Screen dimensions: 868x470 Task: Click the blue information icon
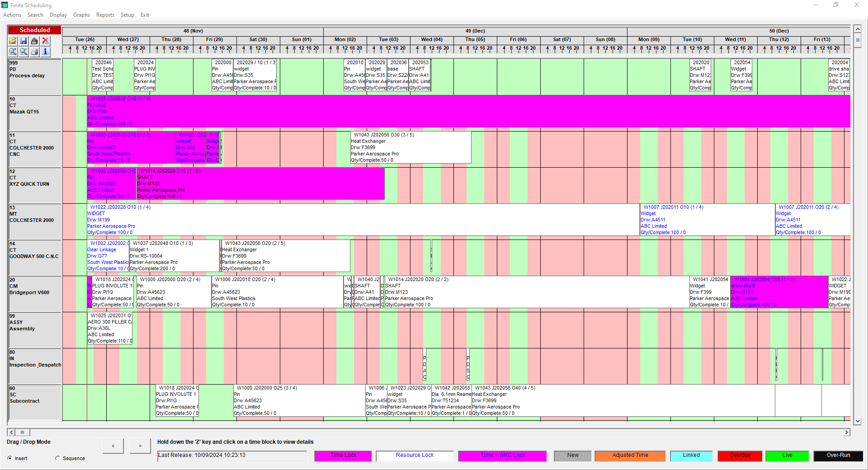[45, 52]
